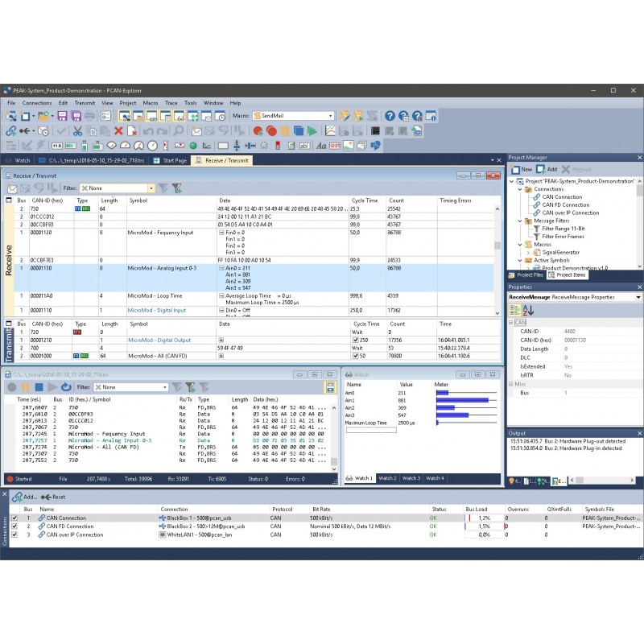Switch to the Start Page tab

pos(170,160)
